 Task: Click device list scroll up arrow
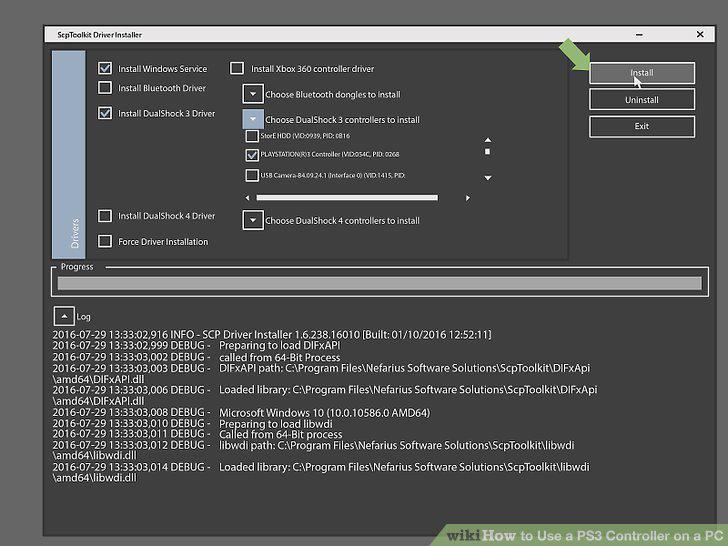click(x=488, y=140)
